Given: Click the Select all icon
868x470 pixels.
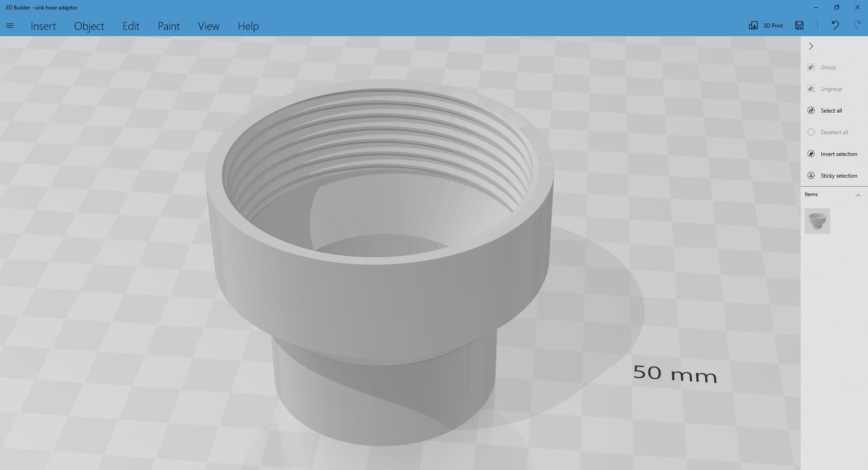Looking at the screenshot, I should click(811, 111).
